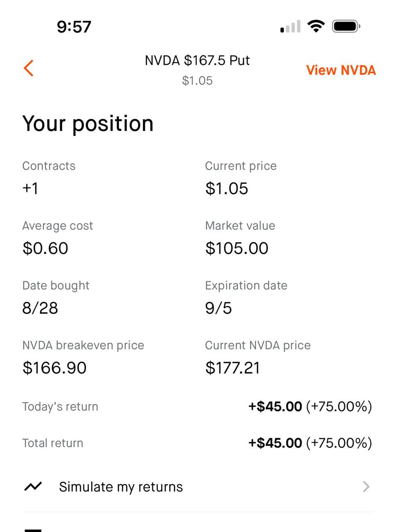
Task: Tap the 9:57 clock in status bar
Action: (x=74, y=27)
